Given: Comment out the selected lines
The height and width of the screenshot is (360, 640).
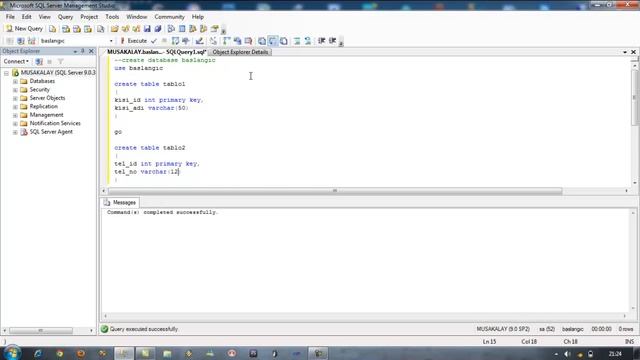Looking at the screenshot, I should 297,41.
